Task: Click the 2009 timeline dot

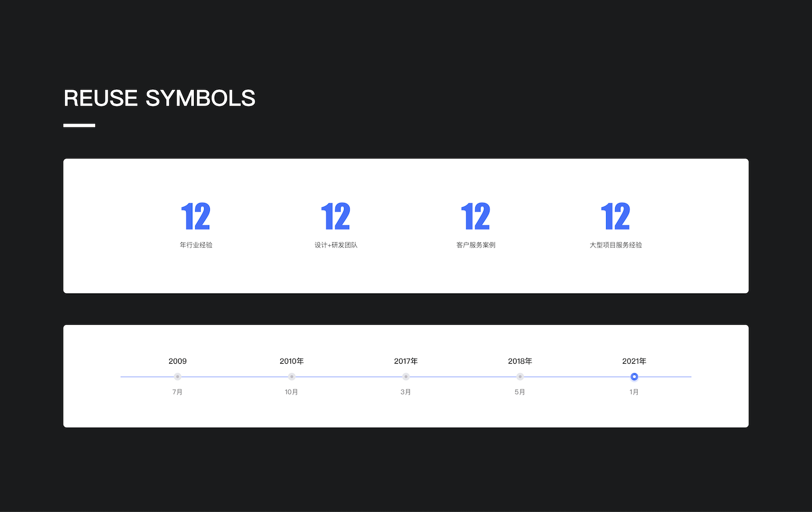Action: (178, 377)
